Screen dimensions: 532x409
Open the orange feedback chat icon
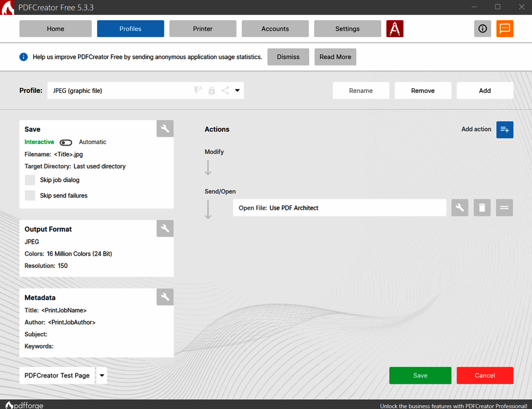pos(505,28)
